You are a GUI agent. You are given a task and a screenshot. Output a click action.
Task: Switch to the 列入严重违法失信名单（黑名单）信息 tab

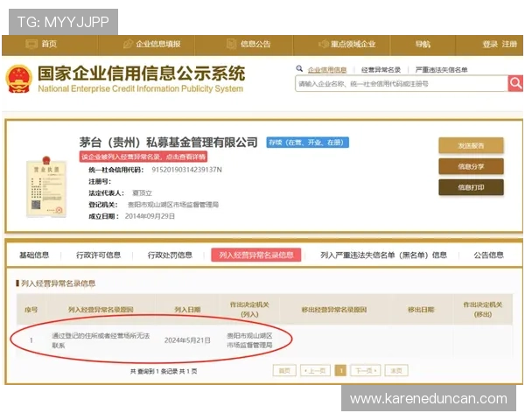click(384, 255)
